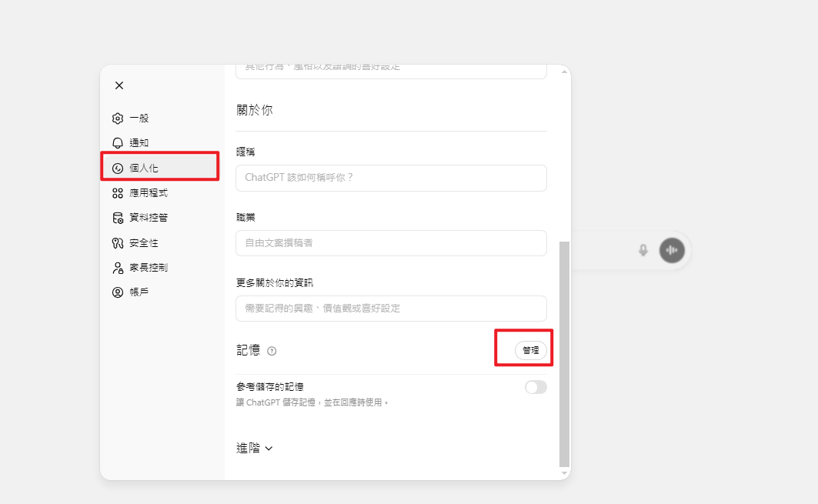Click the General gear icon
Image resolution: width=818 pixels, height=504 pixels.
(x=118, y=118)
